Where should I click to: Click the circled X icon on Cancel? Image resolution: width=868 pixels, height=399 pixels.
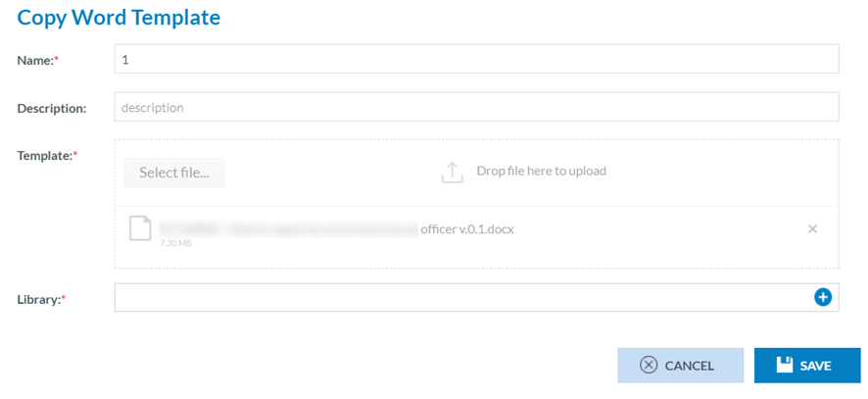click(x=648, y=365)
